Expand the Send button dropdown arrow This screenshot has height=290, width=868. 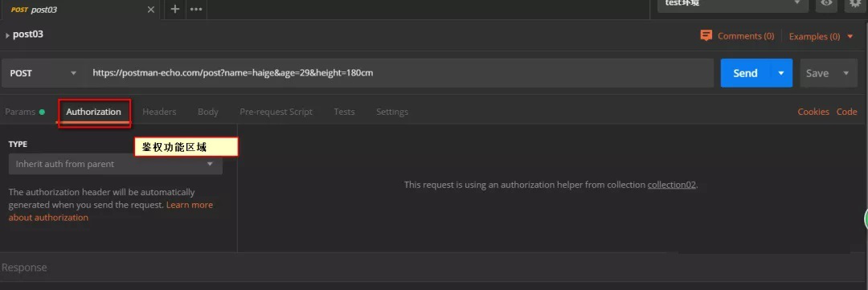[x=781, y=73]
